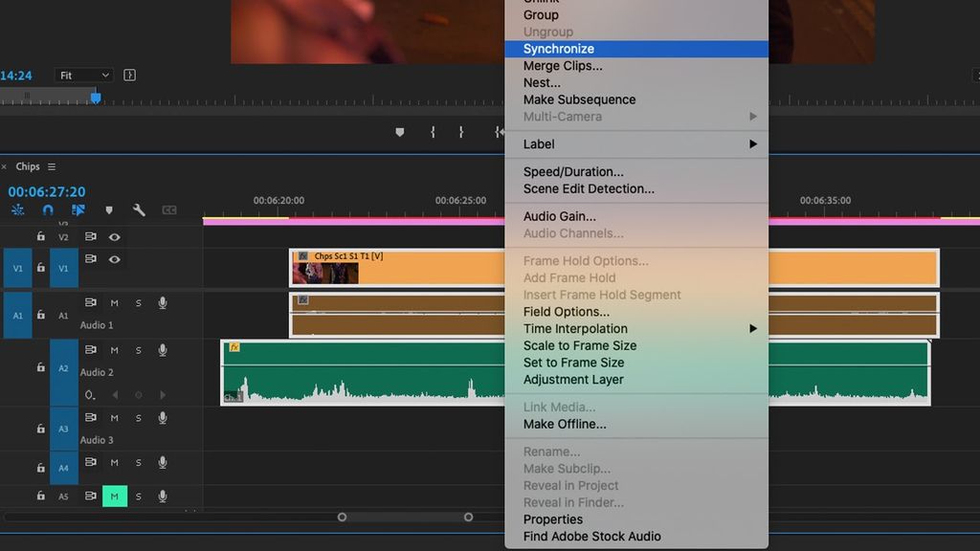Viewport: 980px width, 551px height.
Task: Click the Linked Selection icon
Action: (x=78, y=209)
